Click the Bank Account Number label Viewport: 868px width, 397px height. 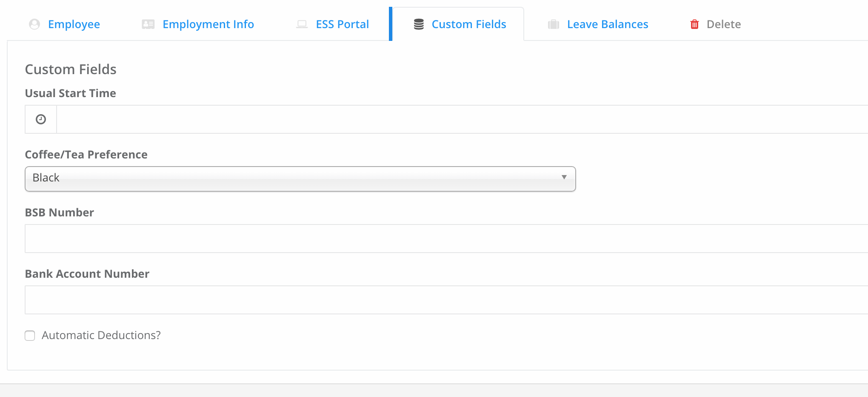(x=87, y=273)
